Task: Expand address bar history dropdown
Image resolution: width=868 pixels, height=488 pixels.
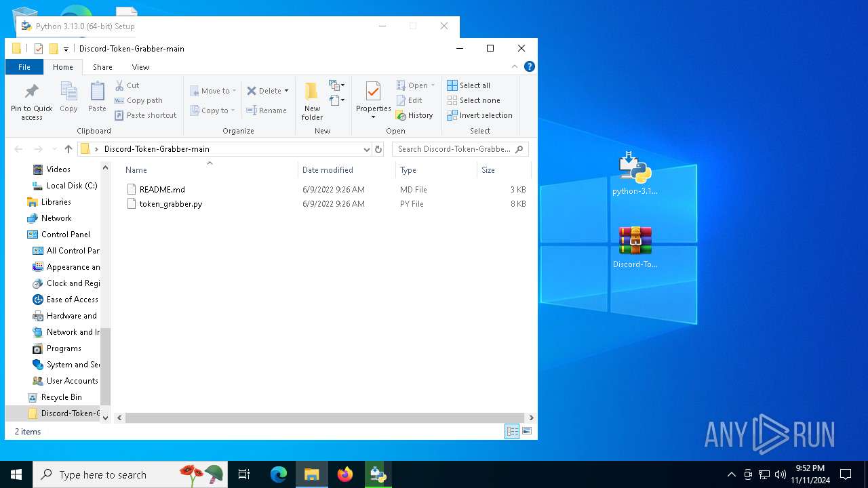Action: (366, 149)
